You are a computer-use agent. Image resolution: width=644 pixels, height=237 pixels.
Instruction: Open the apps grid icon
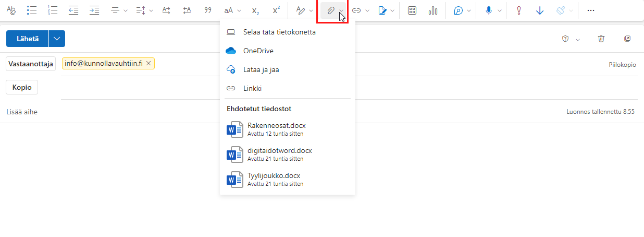click(x=412, y=10)
